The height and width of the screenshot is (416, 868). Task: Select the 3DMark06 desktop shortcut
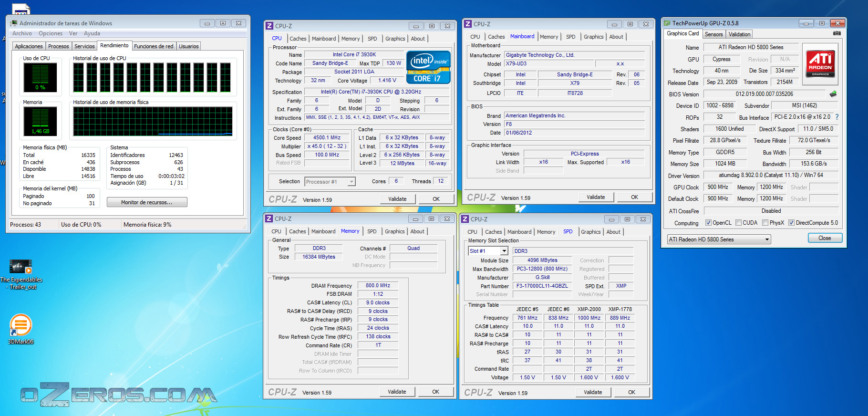coord(21,329)
